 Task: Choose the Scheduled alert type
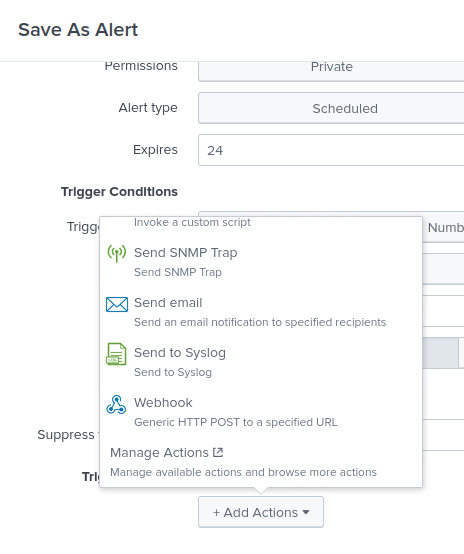331,108
